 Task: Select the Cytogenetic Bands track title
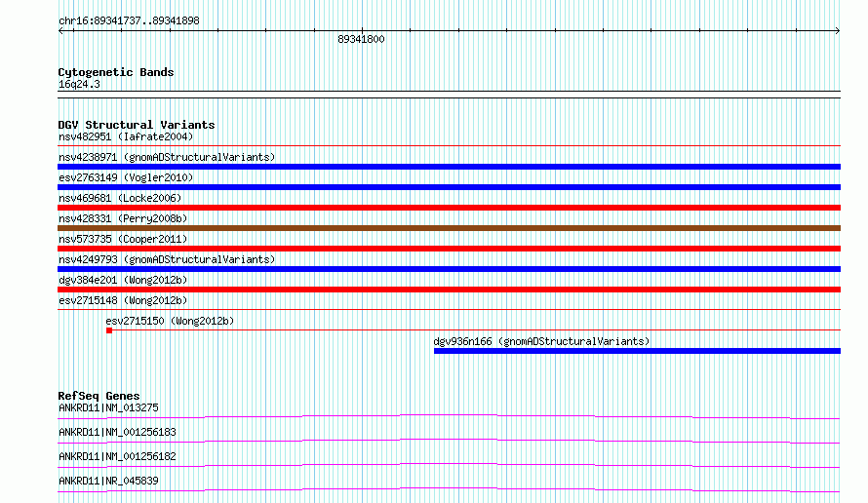pyautogui.click(x=116, y=72)
